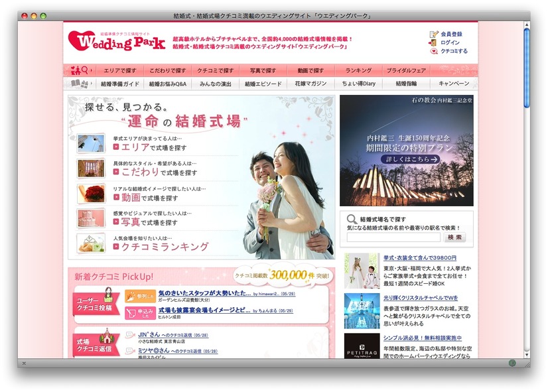Click the arrow icon before クチコミランキング
Viewport: 548px width, 392px height.
[116, 247]
